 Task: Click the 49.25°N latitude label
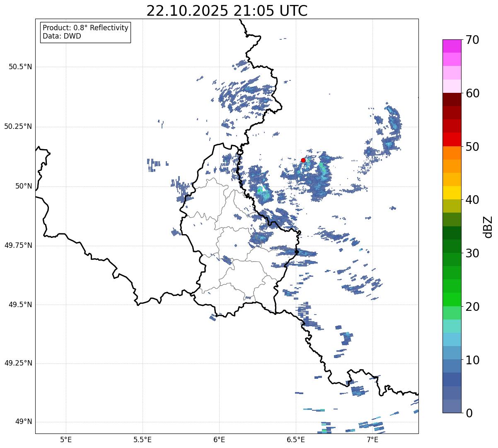(x=18, y=363)
